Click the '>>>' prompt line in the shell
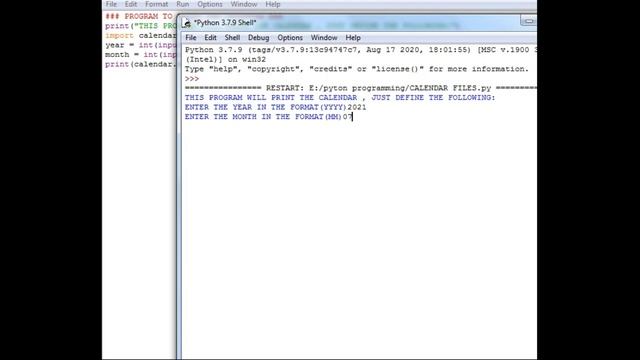This screenshot has width=640, height=360. coord(192,78)
